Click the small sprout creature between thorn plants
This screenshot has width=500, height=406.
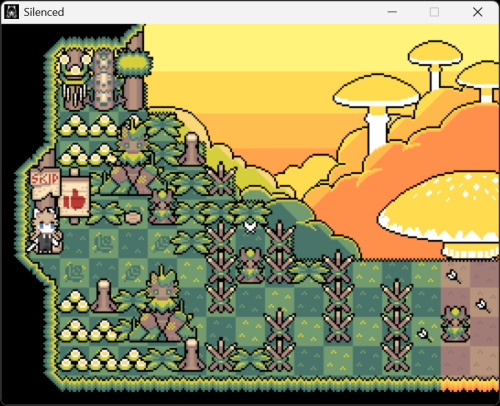[x=250, y=265]
